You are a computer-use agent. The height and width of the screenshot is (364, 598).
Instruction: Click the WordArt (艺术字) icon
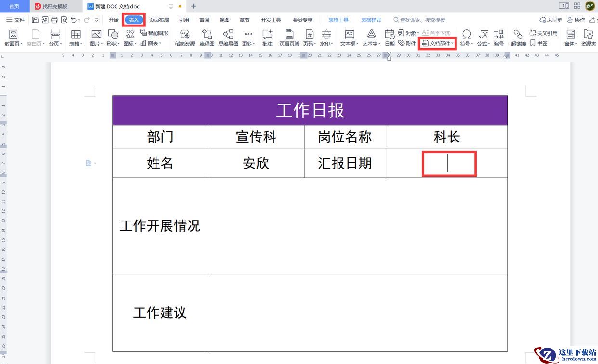tap(371, 34)
